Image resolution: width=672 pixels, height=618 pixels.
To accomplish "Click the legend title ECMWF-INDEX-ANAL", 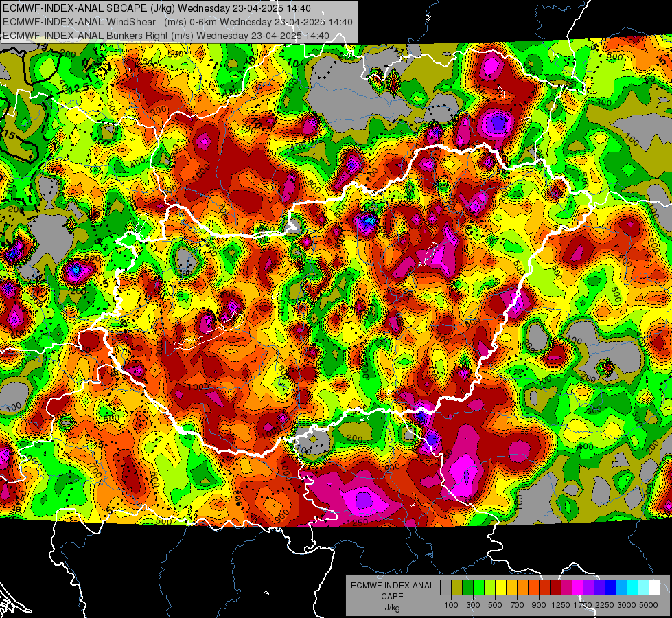I will point(393,586).
